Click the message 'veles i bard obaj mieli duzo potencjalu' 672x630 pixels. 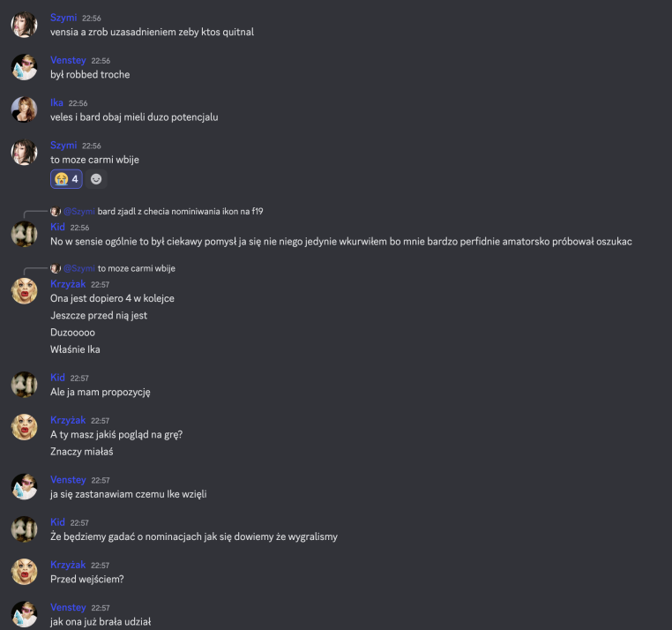pyautogui.click(x=134, y=117)
